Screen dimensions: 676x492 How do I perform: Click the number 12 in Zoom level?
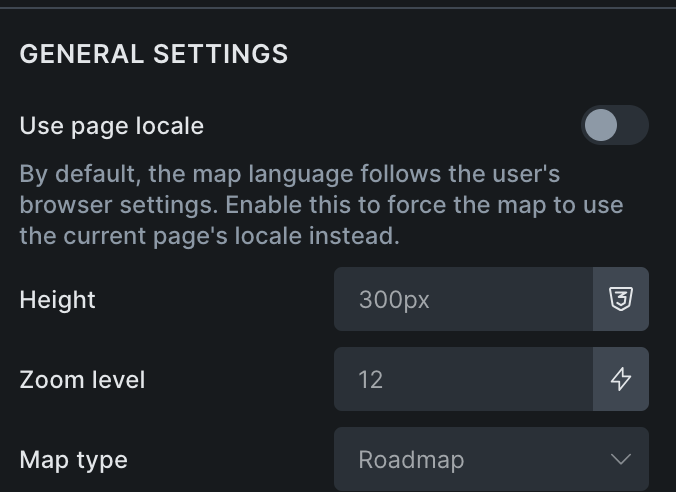coord(371,379)
